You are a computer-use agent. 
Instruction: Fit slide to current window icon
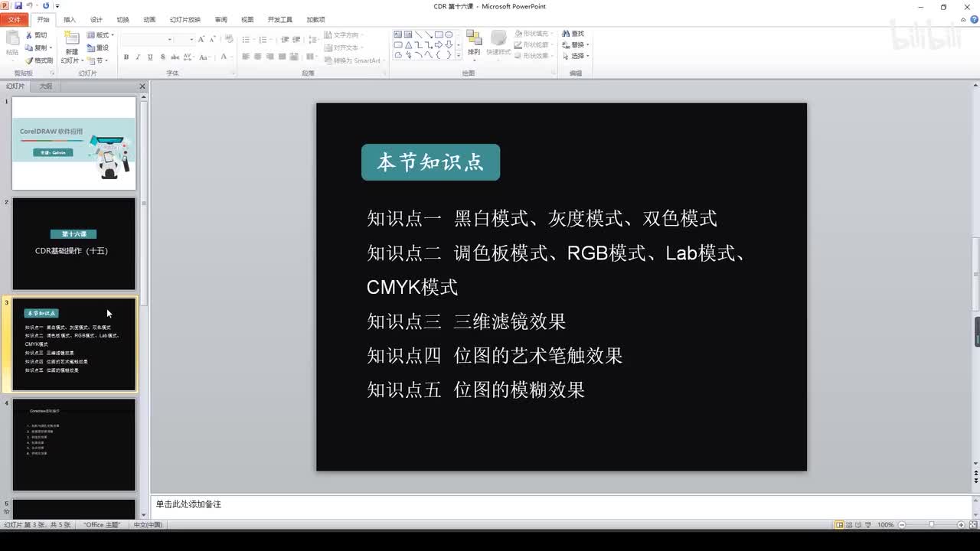pos(972,525)
